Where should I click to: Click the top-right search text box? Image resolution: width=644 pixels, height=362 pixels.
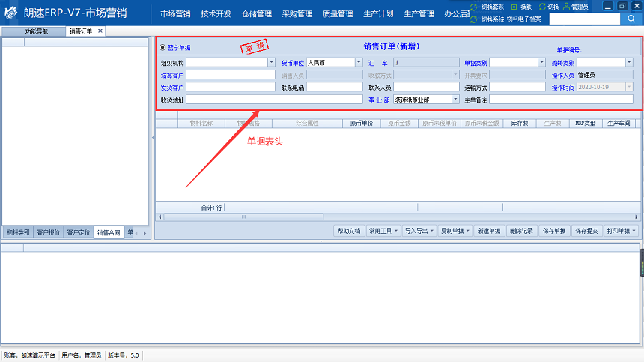point(584,19)
